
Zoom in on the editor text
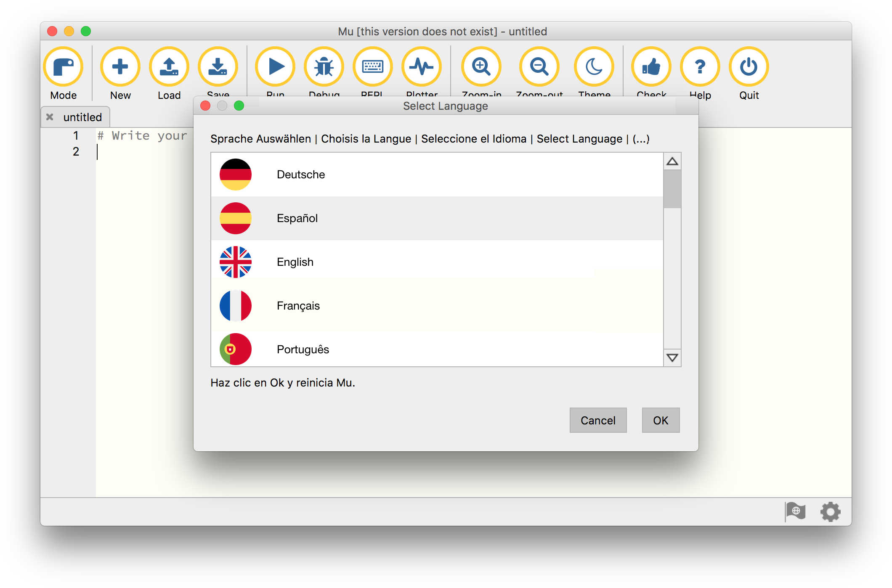481,66
